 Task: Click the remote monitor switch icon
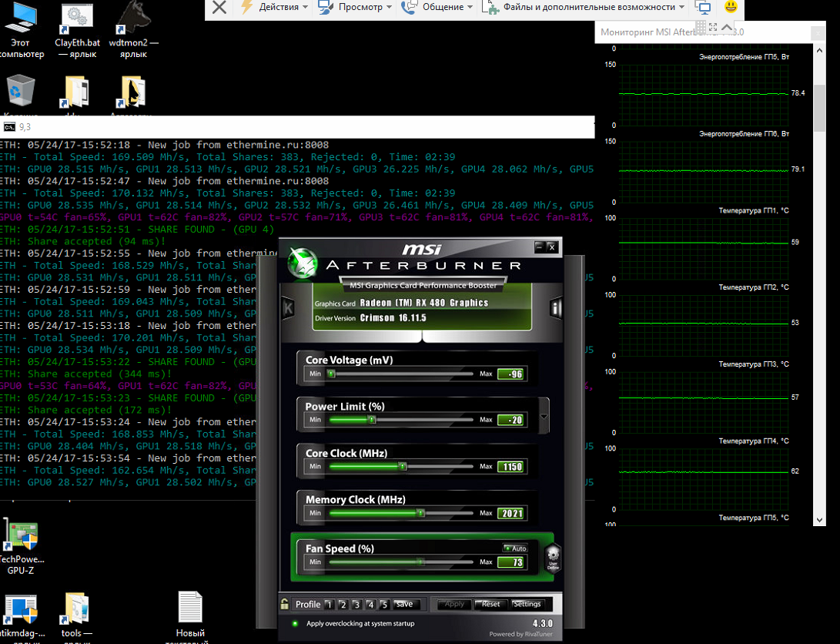703,7
